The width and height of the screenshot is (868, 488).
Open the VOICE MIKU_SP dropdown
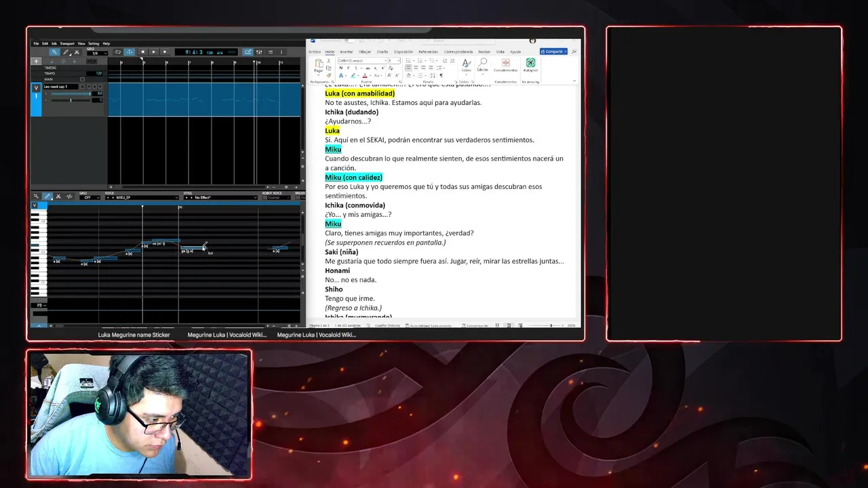coord(142,198)
